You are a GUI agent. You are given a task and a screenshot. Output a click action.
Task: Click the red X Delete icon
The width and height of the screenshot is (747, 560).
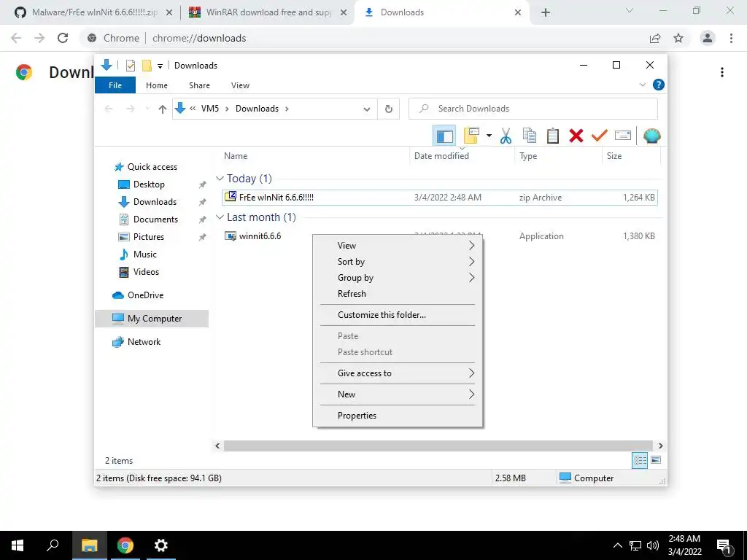point(576,136)
